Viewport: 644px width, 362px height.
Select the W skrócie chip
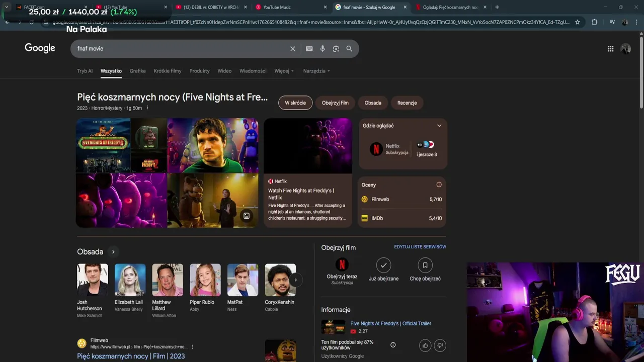[295, 103]
